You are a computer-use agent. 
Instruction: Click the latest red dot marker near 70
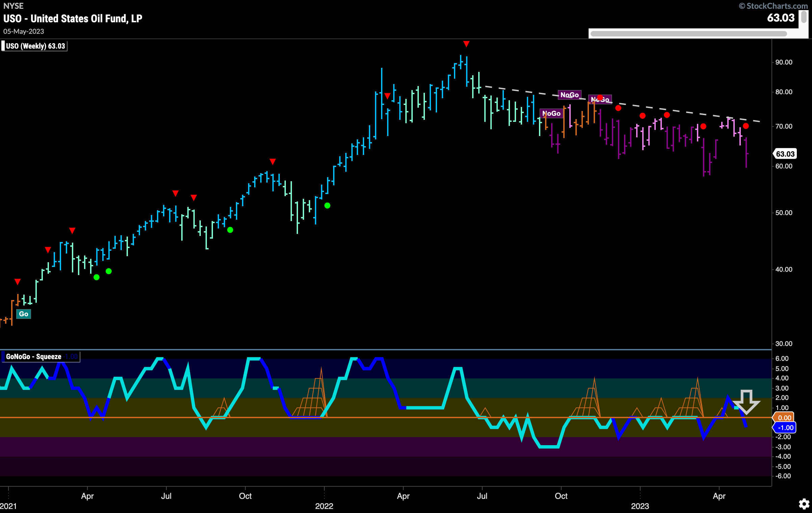click(746, 126)
